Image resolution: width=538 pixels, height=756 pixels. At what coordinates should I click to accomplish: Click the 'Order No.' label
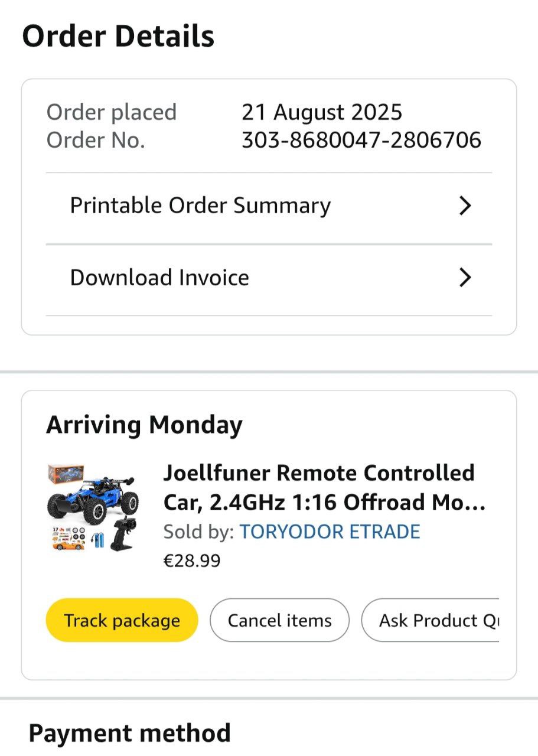pyautogui.click(x=95, y=141)
